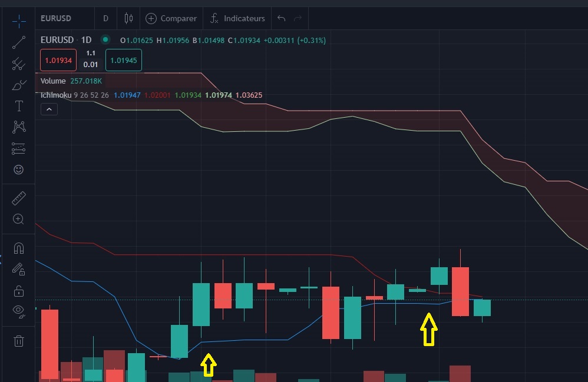Viewport: 588px width, 382px height.
Task: Click the green 1.01945 buy price button
Action: coord(124,60)
